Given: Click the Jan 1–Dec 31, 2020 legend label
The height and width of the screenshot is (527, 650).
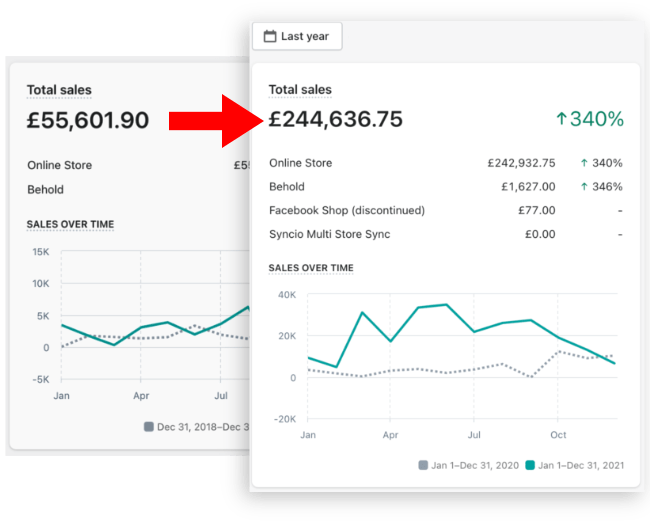Looking at the screenshot, I should (x=475, y=466).
